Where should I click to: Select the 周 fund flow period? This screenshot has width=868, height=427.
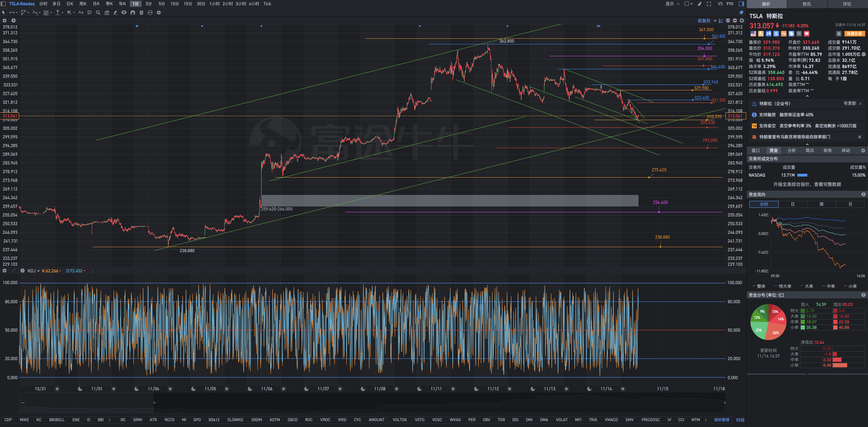pos(821,204)
